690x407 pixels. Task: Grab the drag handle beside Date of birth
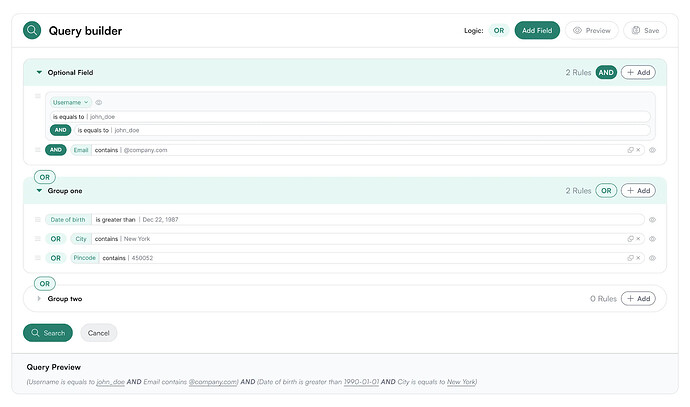click(x=38, y=219)
